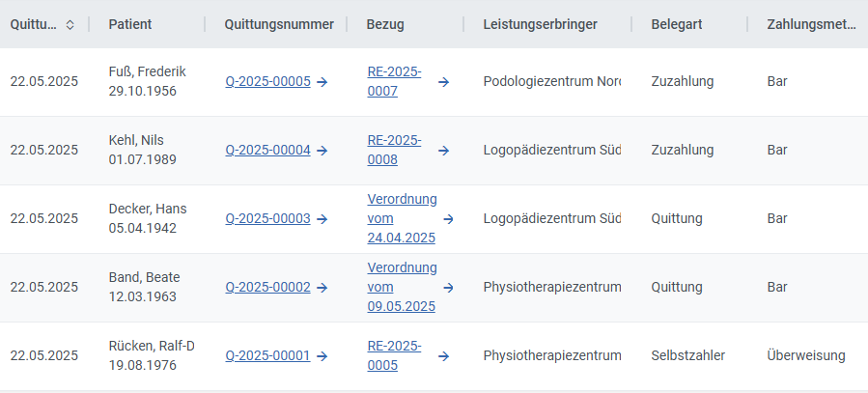Click the Leistungserbringer column header
Screen dimensions: 868x393
pyautogui.click(x=541, y=24)
